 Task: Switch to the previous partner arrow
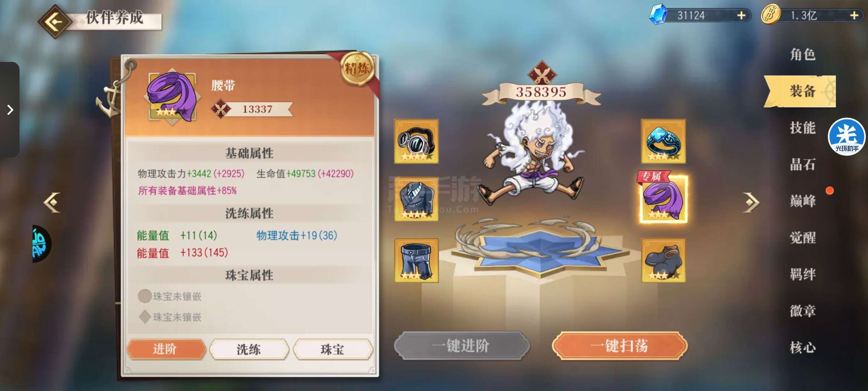pyautogui.click(x=52, y=202)
